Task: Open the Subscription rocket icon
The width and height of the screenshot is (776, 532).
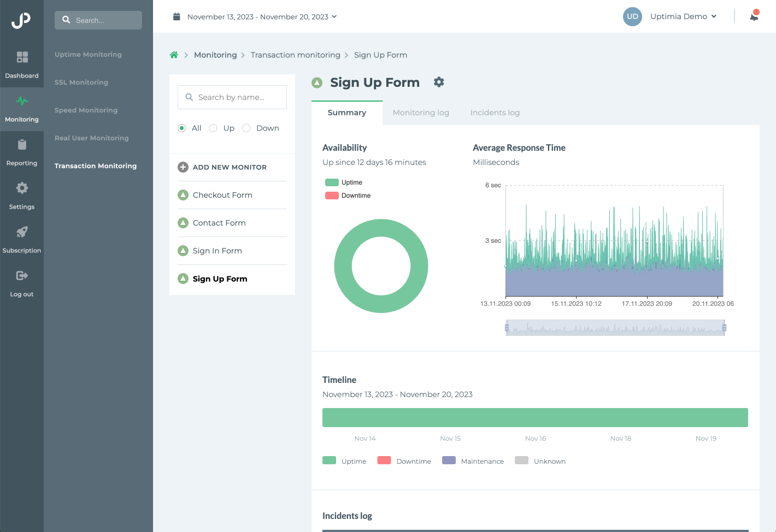Action: pos(22,239)
